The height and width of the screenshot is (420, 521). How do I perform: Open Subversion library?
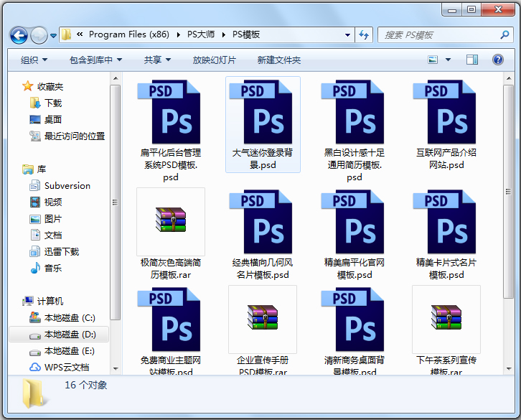click(x=60, y=185)
